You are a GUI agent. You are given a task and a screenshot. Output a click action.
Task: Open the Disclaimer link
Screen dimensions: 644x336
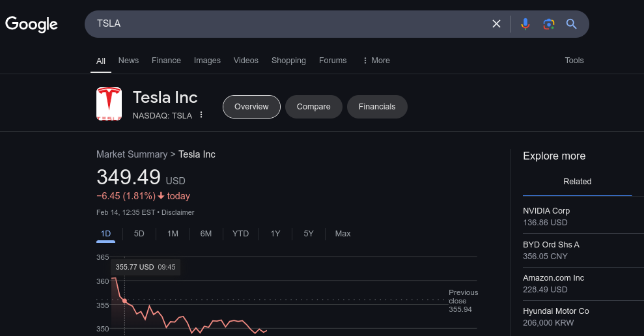pos(178,212)
